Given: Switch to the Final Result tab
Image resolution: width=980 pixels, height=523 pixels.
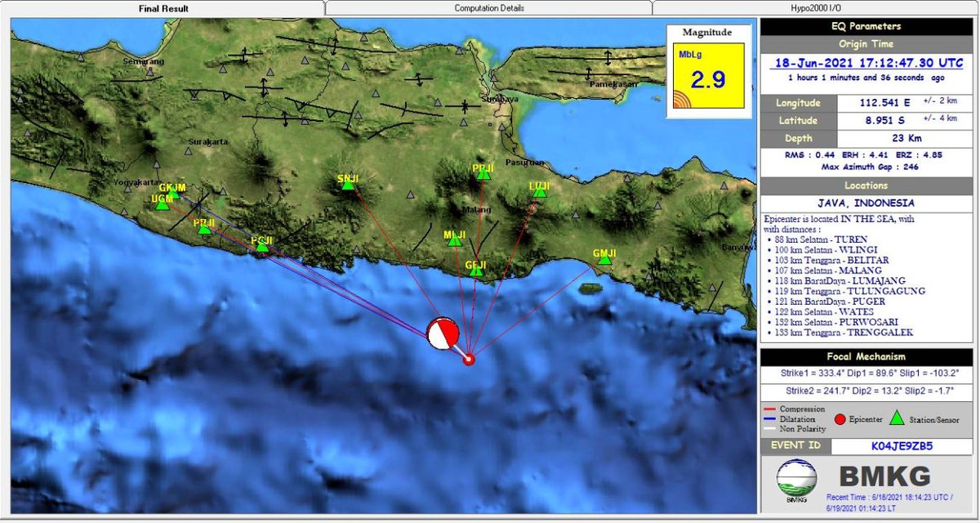Looking at the screenshot, I should click(163, 8).
